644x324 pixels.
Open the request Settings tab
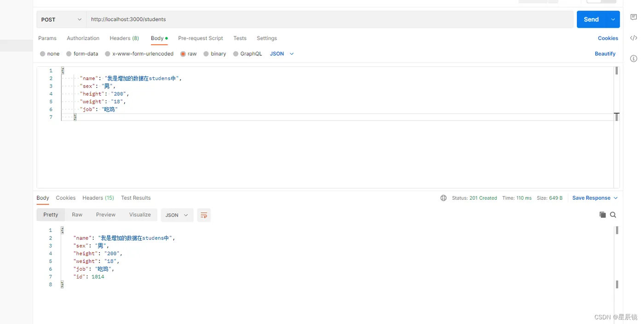coord(267,38)
